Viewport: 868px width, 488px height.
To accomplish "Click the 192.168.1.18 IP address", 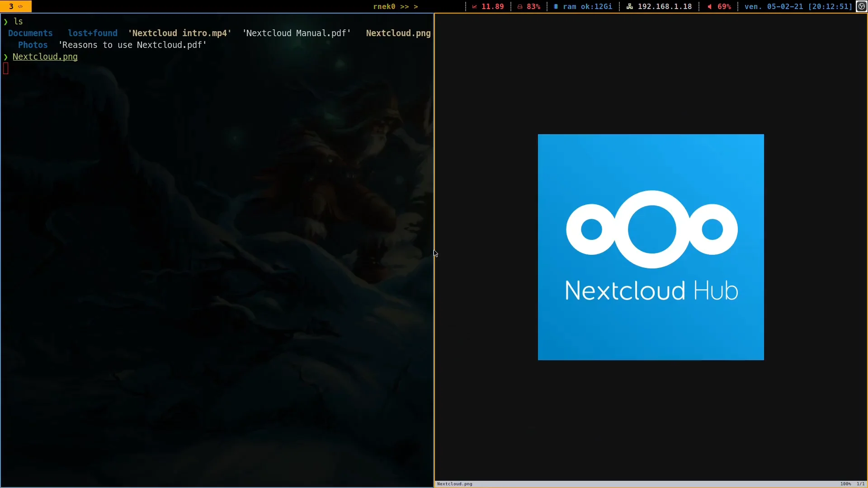I will (665, 6).
